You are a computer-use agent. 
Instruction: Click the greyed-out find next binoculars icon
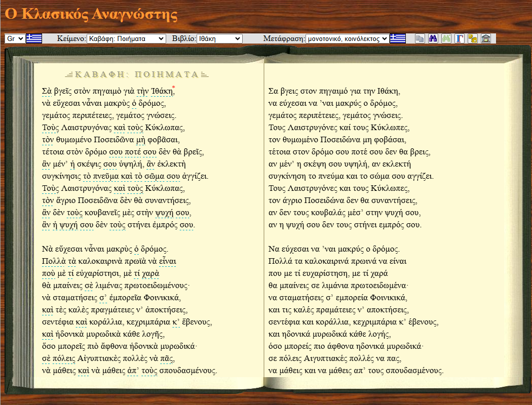pos(446,38)
